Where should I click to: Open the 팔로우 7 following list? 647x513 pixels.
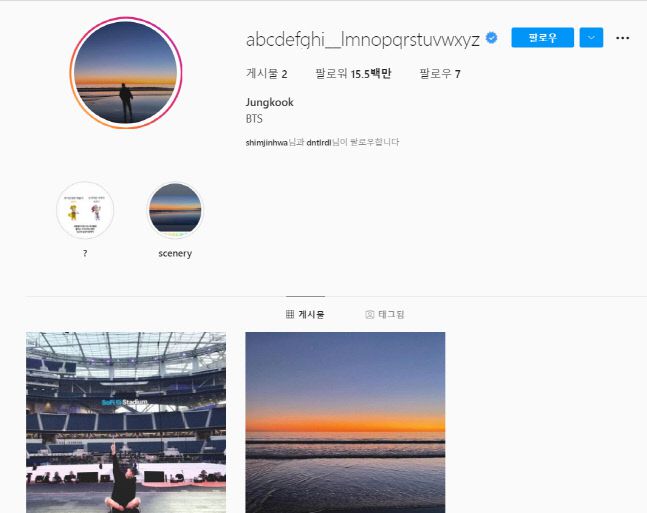click(x=440, y=74)
